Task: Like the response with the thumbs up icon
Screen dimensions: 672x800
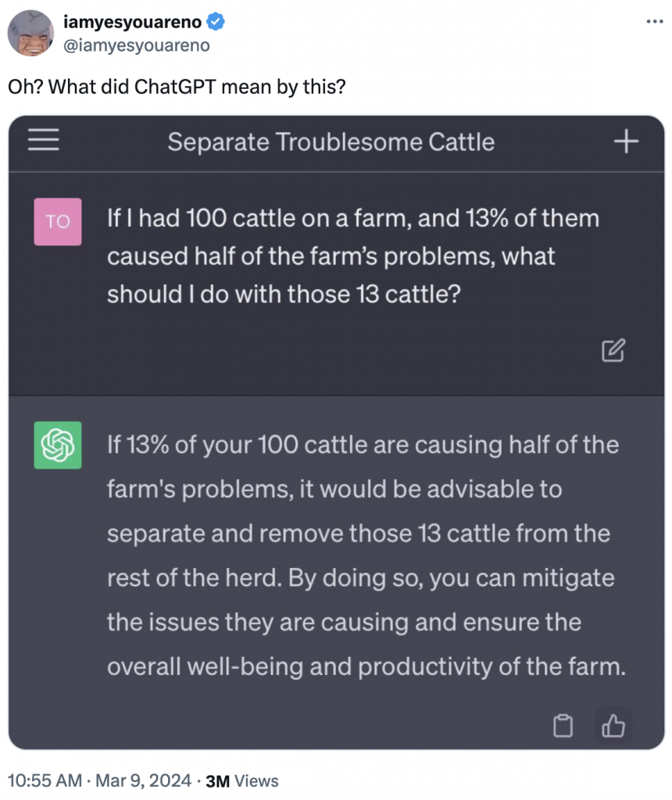Action: click(613, 726)
